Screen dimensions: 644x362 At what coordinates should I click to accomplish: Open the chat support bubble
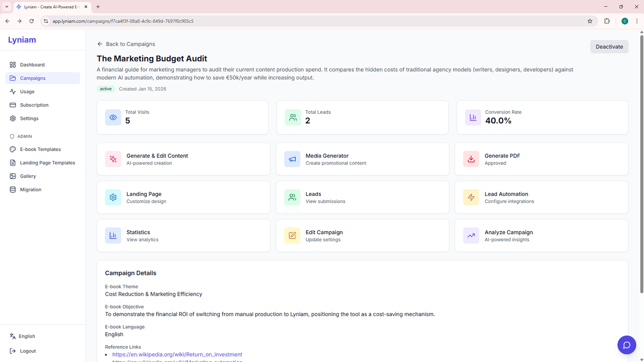pos(627,345)
